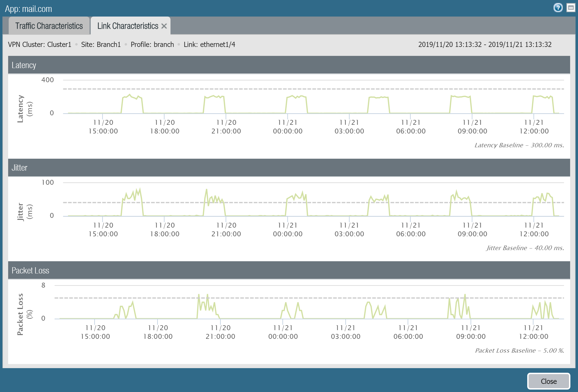
Task: Click the VPN Cluster: Cluster1 label
Action: tap(40, 44)
